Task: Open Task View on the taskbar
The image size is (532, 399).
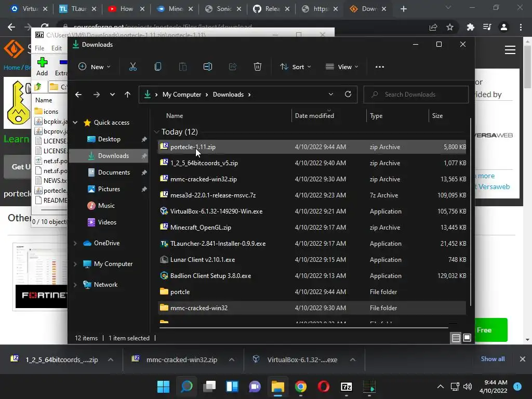Action: pos(209,387)
